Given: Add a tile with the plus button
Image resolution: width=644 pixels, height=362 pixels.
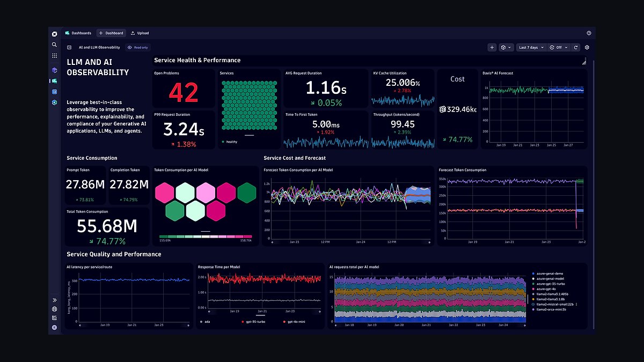Looking at the screenshot, I should coord(492,47).
